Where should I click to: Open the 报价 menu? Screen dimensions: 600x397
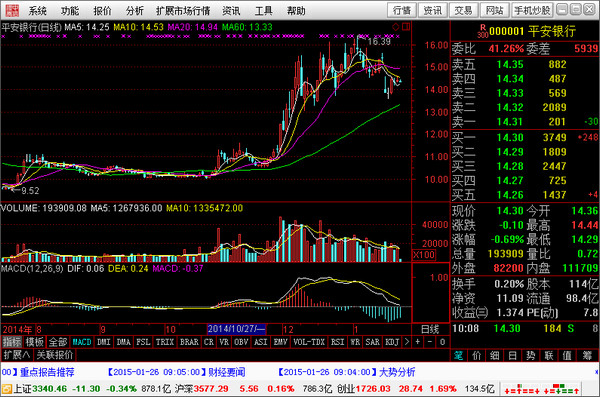[103, 11]
